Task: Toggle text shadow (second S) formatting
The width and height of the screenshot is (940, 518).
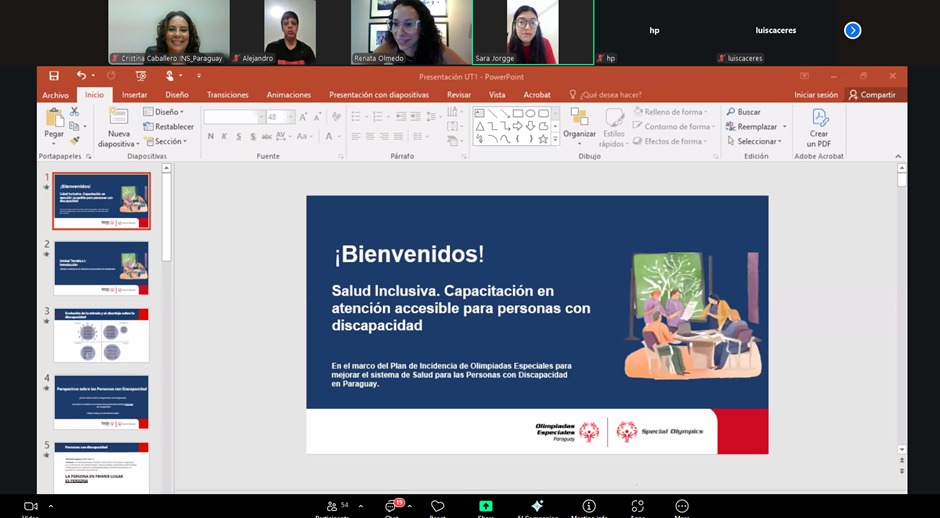Action: pyautogui.click(x=253, y=137)
